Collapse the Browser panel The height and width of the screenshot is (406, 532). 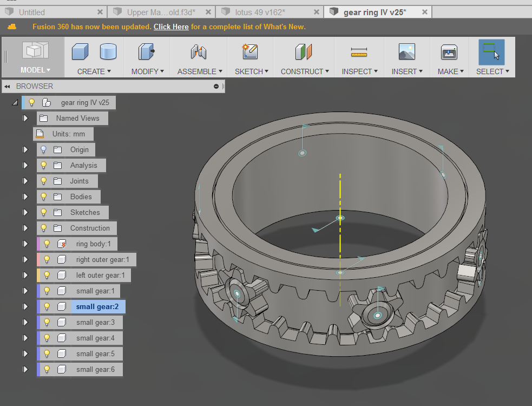click(x=6, y=86)
